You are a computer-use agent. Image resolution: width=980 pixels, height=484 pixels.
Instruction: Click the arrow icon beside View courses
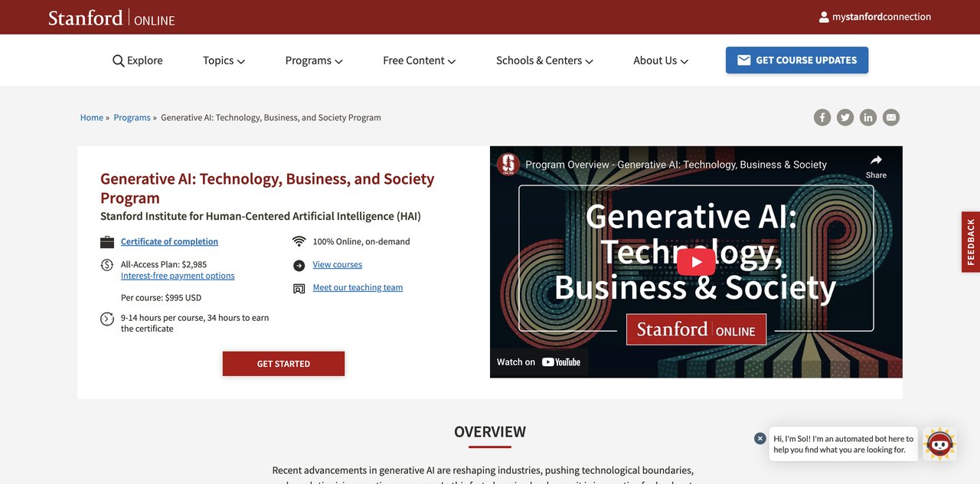pos(299,266)
